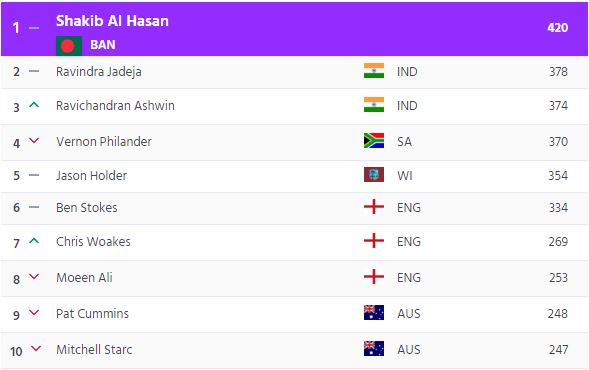Open Shakib Al Hasan's player profile
589x370 pixels.
pyautogui.click(x=112, y=21)
